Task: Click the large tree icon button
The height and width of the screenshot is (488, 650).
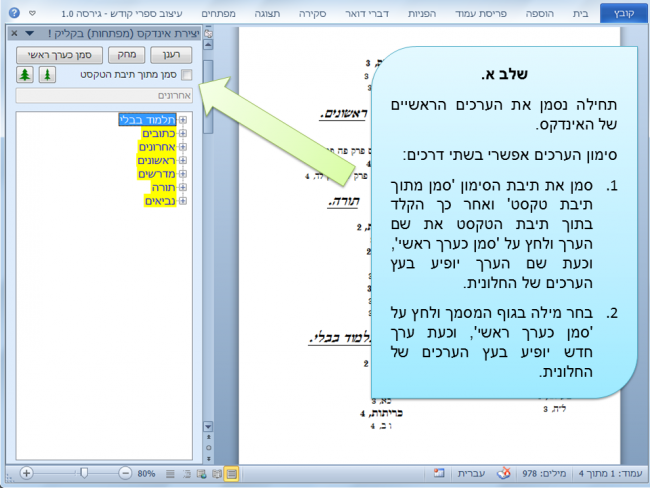Action: (x=25, y=75)
